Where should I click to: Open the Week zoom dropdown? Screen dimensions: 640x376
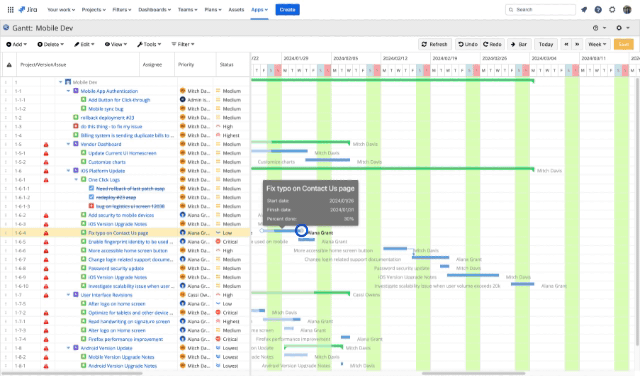click(597, 44)
